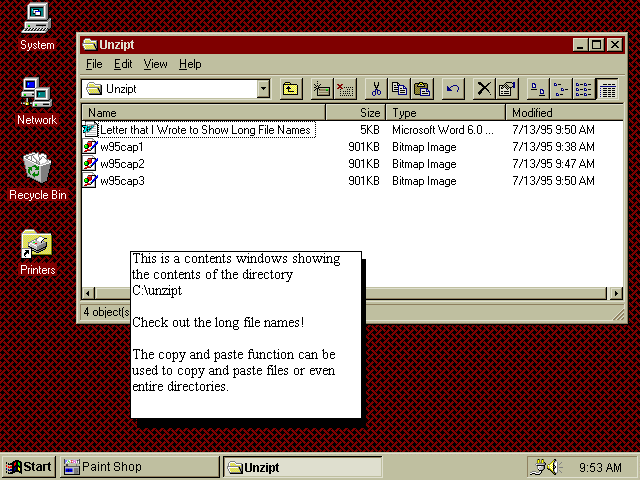Select the w95cap1 bitmap file icon
The image size is (640, 480).
[x=90, y=147]
